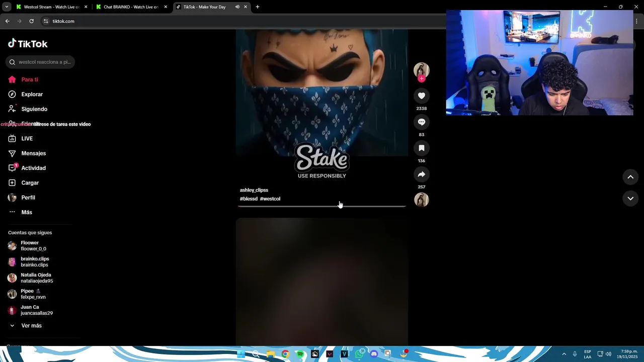Click the microphone tray icon

point(575,354)
